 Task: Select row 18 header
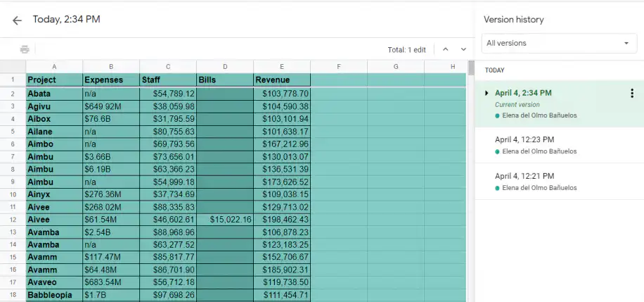13,295
